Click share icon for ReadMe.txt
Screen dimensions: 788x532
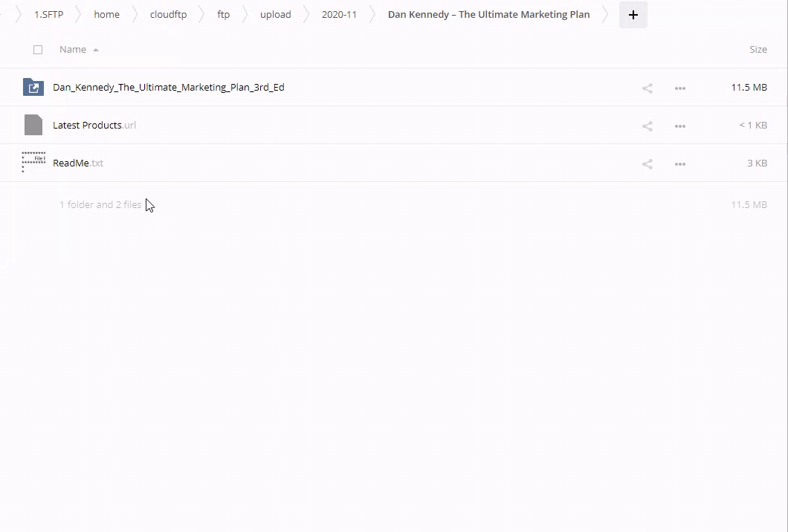point(647,163)
